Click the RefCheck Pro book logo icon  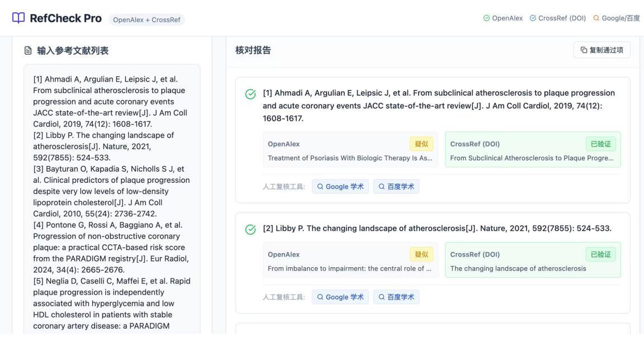18,18
